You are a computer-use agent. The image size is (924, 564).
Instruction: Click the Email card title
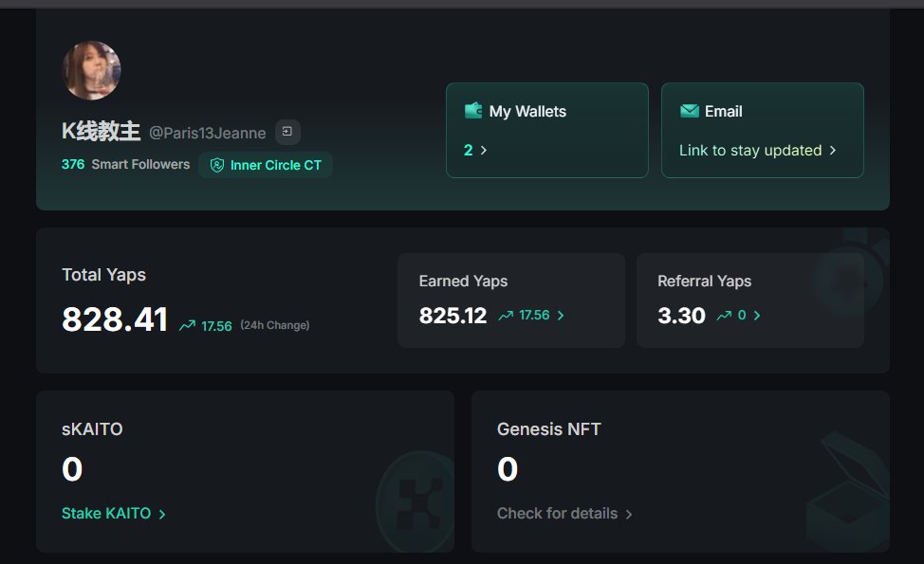coord(723,111)
